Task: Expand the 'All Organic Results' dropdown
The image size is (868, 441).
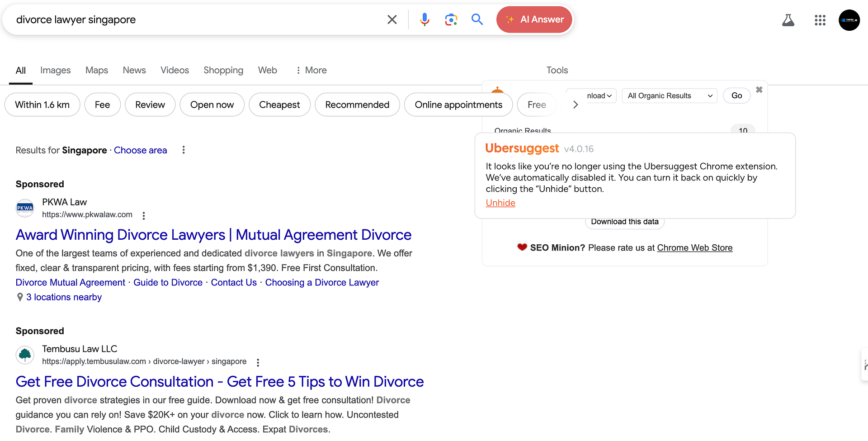Action: 669,96
